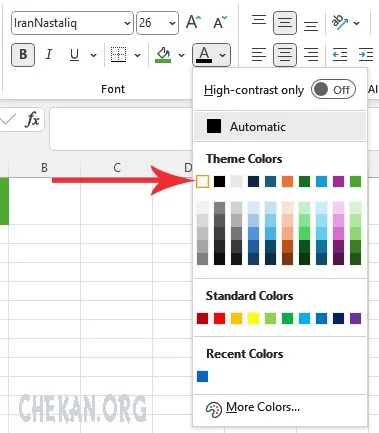The image size is (379, 433).
Task: Select the recent blue color swatch
Action: [x=202, y=376]
